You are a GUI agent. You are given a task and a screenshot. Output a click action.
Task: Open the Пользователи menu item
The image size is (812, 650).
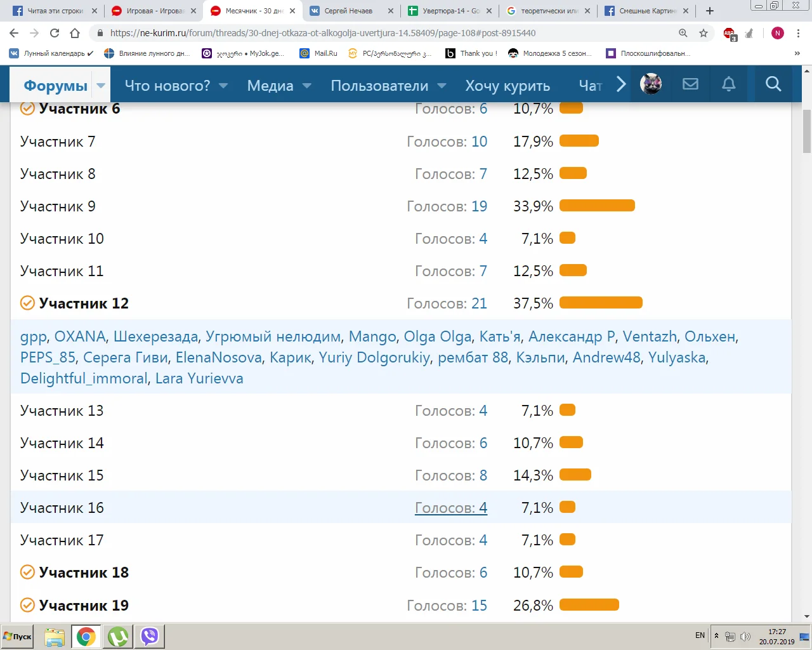coord(379,85)
